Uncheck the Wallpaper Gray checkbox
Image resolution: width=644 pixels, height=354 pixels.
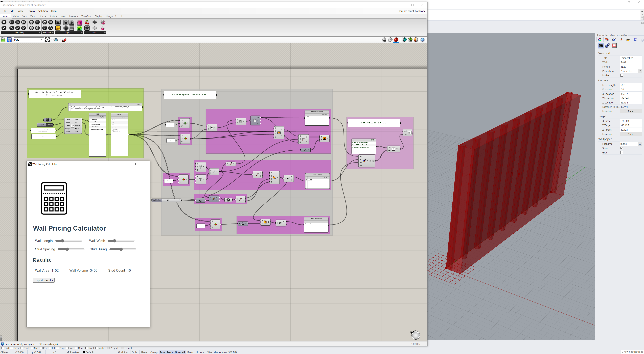tap(622, 153)
